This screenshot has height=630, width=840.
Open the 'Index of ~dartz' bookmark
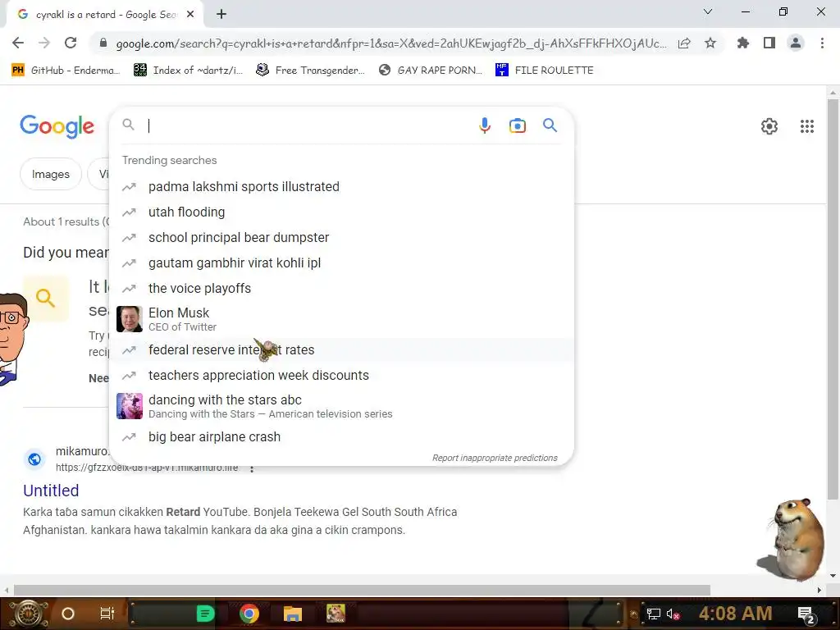pyautogui.click(x=189, y=71)
